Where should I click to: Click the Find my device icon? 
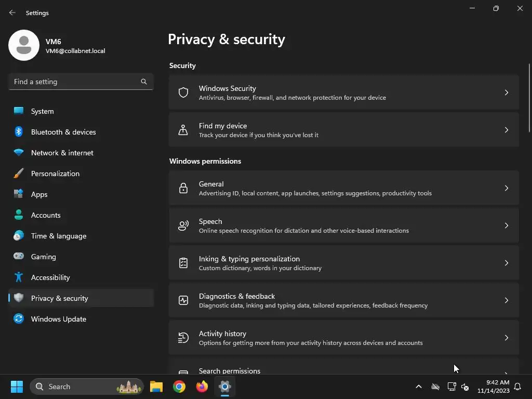(x=183, y=130)
